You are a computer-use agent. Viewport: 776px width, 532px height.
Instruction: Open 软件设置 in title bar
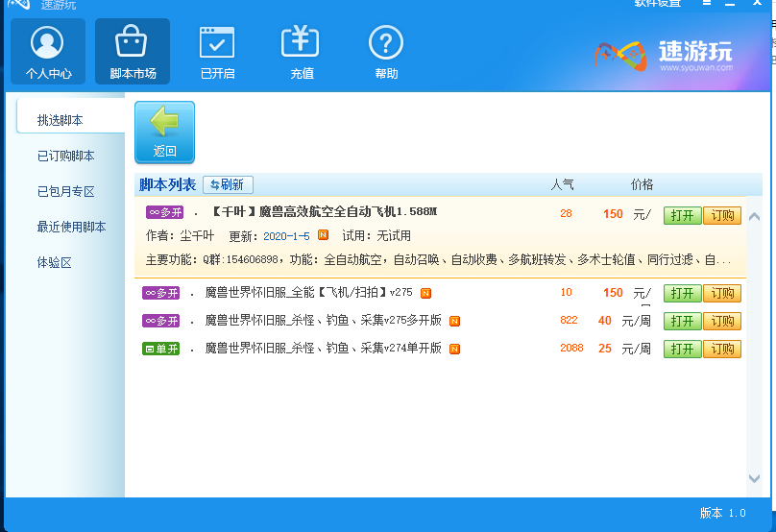tap(658, 4)
